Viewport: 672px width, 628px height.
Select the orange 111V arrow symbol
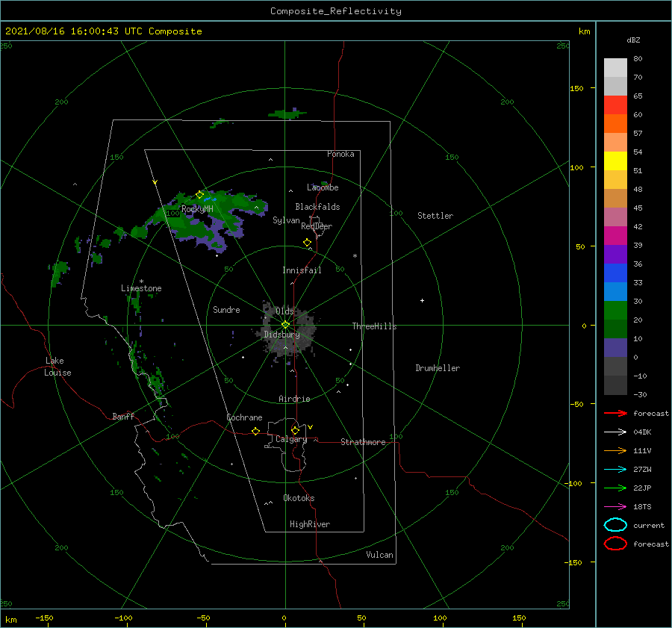[x=615, y=450]
